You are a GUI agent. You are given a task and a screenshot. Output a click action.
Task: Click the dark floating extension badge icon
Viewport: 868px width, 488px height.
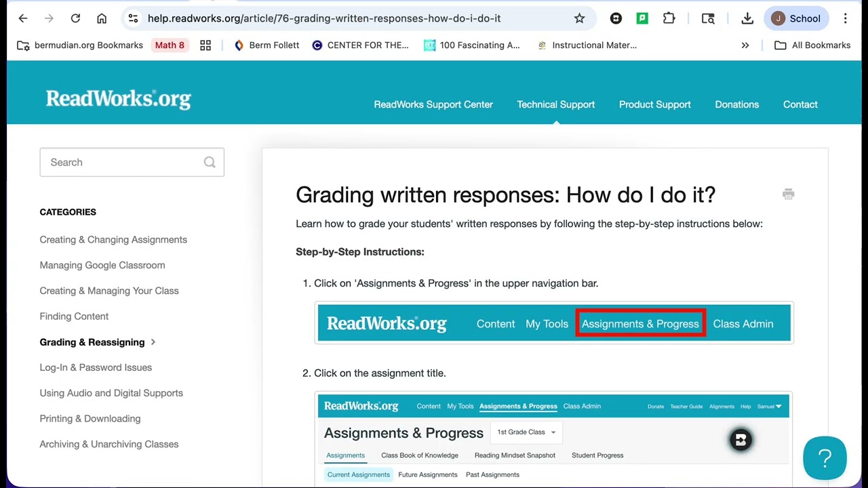click(x=741, y=440)
